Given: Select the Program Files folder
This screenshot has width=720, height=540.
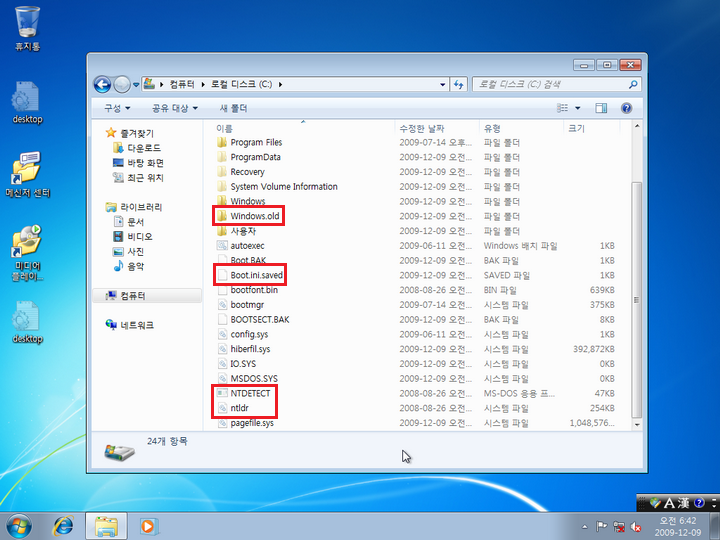Looking at the screenshot, I should point(250,142).
